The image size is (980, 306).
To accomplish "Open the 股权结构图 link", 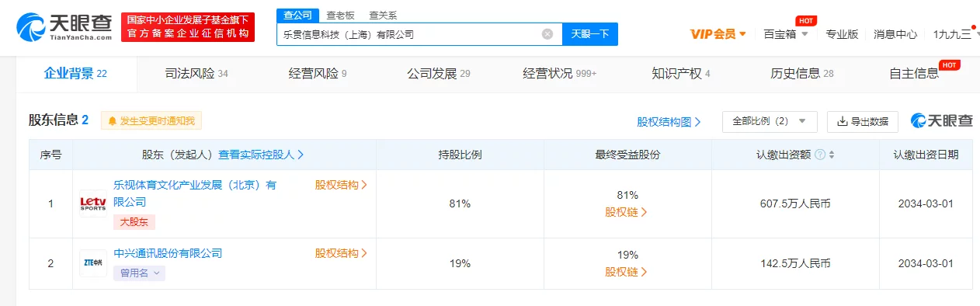I will click(x=669, y=122).
